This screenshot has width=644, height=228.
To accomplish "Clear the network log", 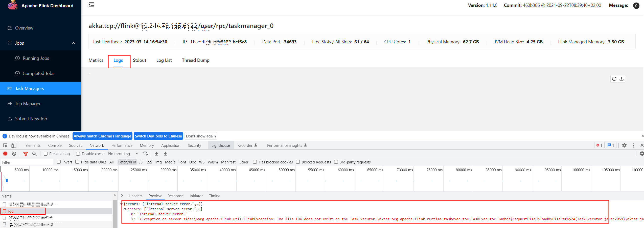I will (14, 154).
